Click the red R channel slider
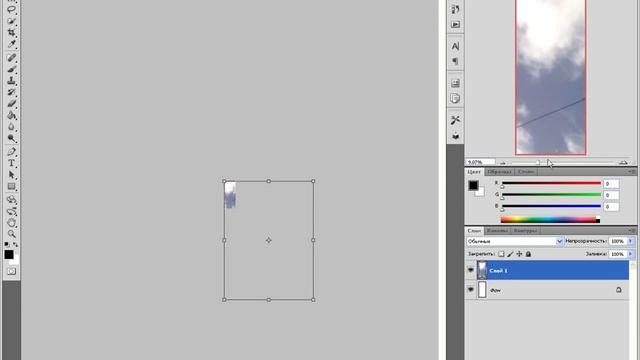 pyautogui.click(x=551, y=183)
